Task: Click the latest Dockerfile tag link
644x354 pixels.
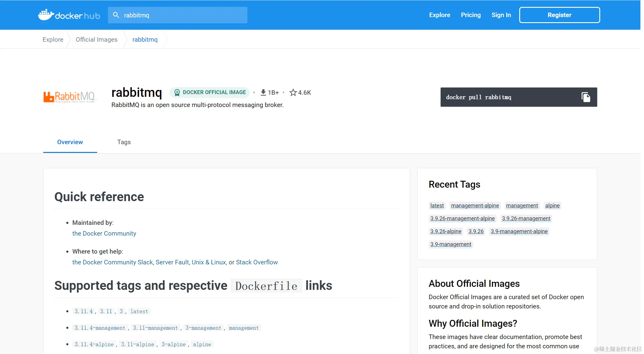Action: click(x=139, y=311)
